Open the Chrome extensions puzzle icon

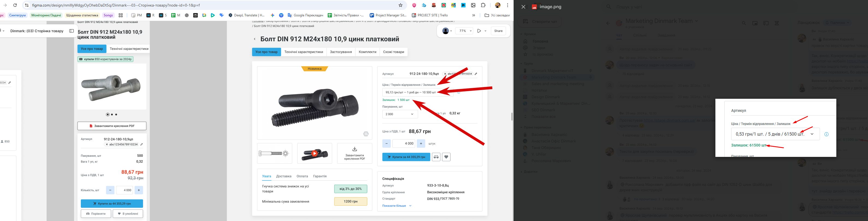click(483, 5)
